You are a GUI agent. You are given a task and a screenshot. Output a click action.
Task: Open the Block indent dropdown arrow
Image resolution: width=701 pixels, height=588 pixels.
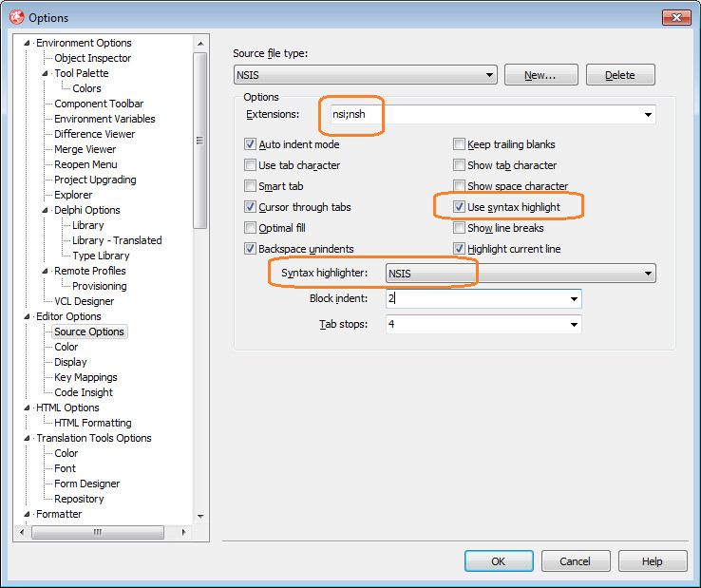coord(574,298)
